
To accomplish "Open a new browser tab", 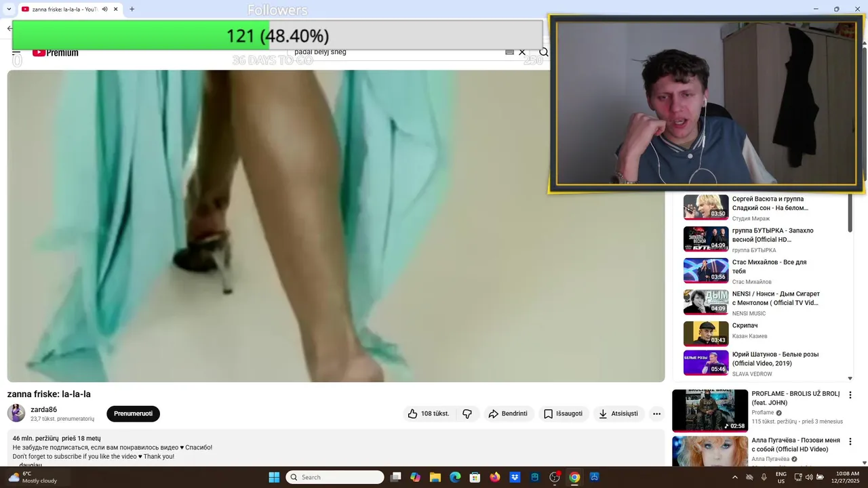I will click(132, 9).
